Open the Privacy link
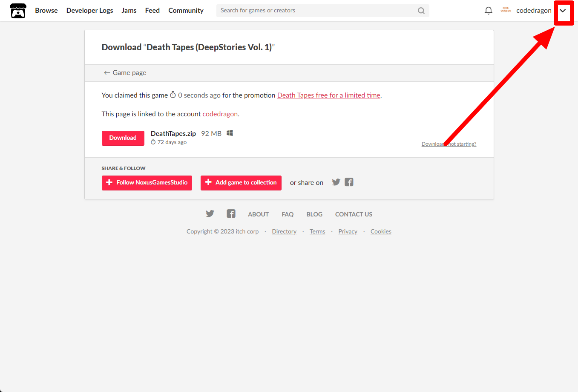 [348, 231]
